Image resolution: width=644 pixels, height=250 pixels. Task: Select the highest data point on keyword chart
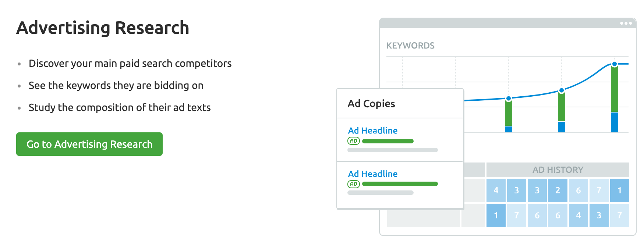point(614,64)
